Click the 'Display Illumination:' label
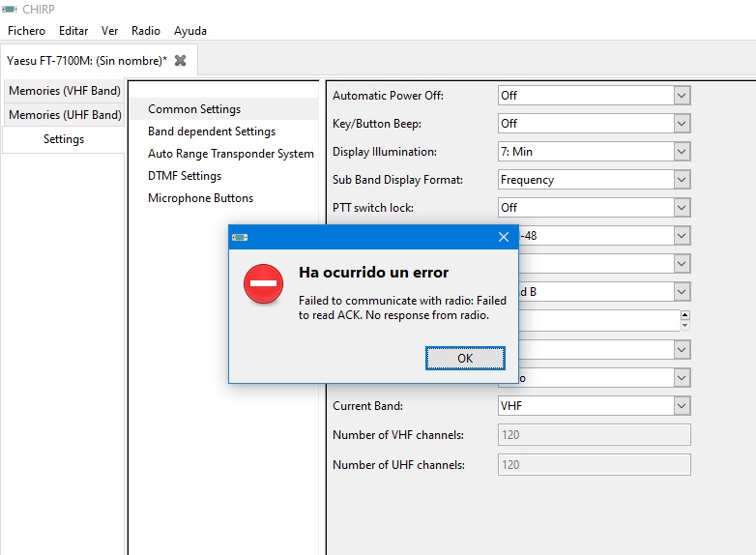Image resolution: width=756 pixels, height=555 pixels. (384, 152)
